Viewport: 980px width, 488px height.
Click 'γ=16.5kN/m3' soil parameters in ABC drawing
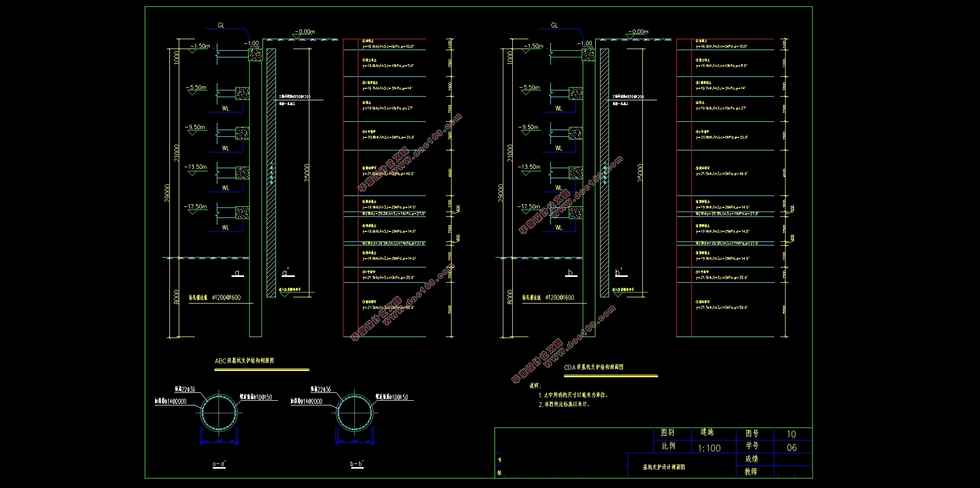coord(388,47)
